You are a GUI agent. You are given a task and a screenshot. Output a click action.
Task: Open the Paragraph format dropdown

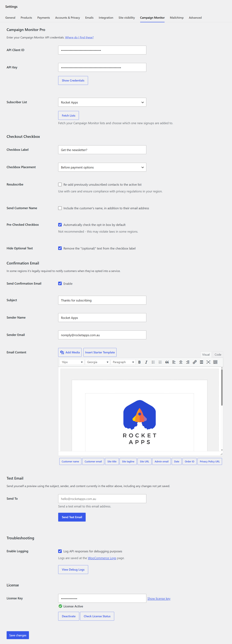click(123, 362)
